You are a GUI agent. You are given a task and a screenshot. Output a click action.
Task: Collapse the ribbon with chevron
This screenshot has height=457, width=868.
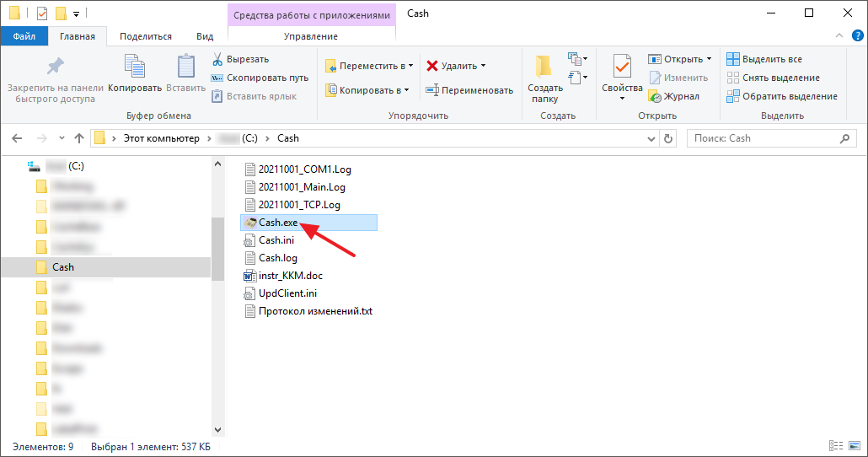pyautogui.click(x=839, y=36)
